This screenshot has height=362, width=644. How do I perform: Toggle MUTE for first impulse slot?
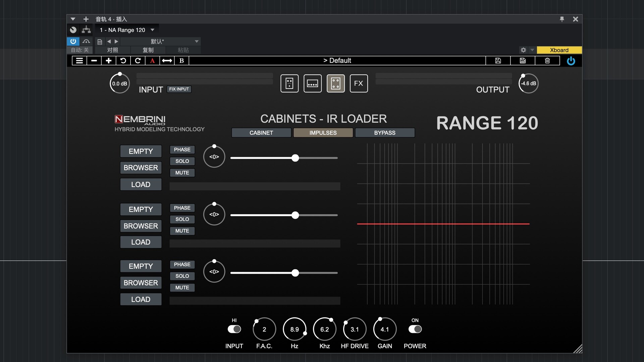click(x=182, y=173)
